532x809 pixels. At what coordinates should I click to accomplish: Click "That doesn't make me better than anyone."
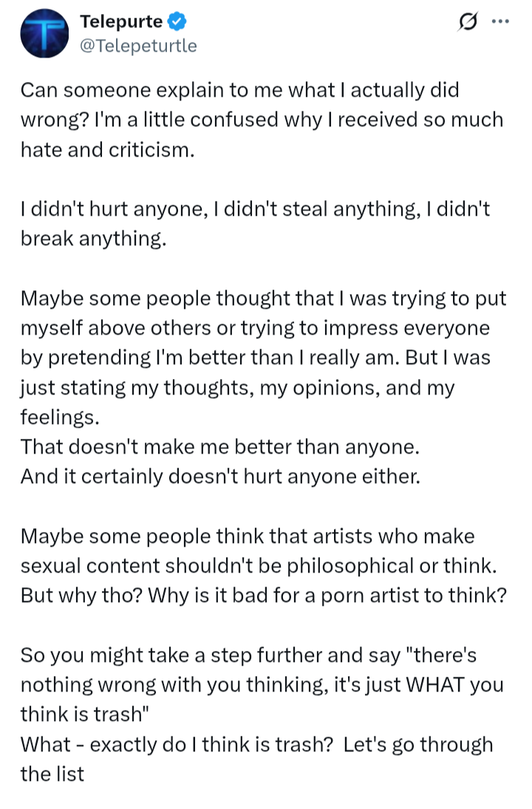tap(219, 447)
